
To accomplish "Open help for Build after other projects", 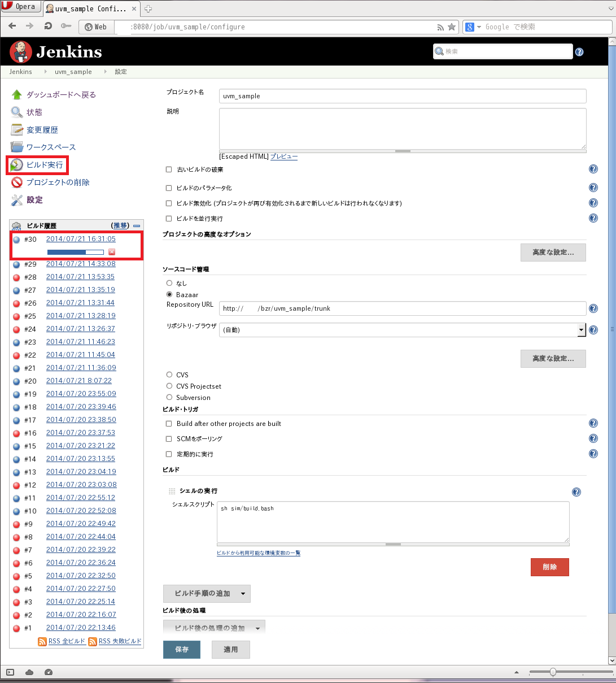I will (593, 423).
